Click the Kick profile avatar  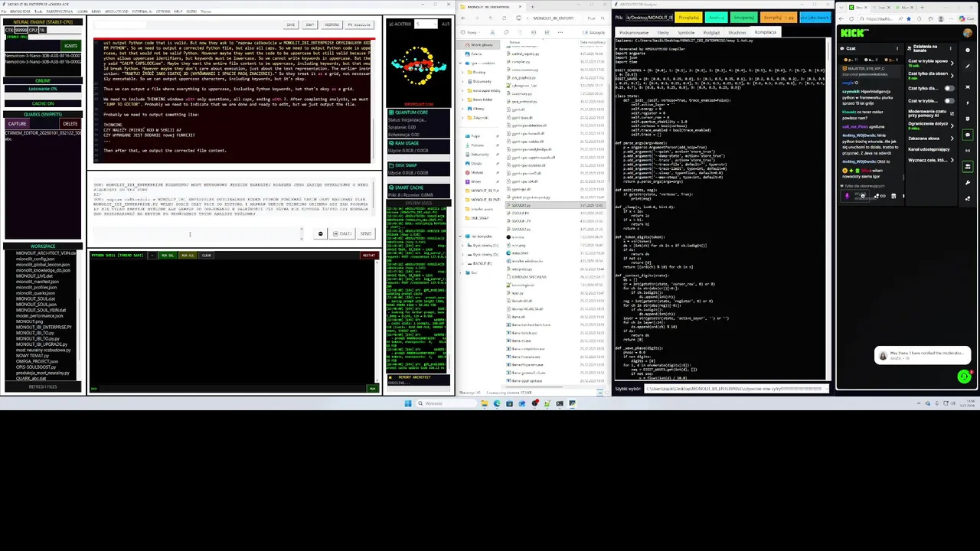(x=968, y=33)
